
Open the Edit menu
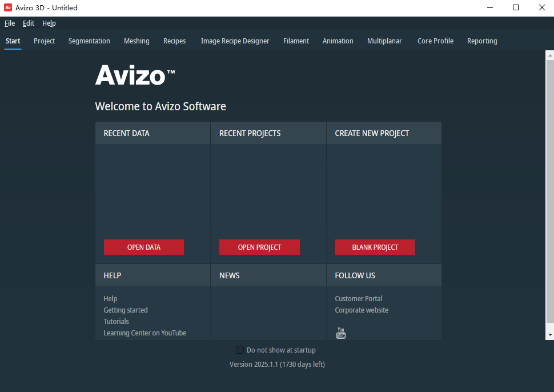click(x=29, y=23)
